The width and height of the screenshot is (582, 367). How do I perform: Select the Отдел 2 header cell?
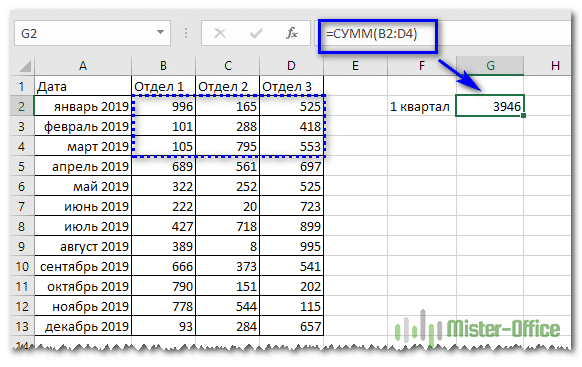pyautogui.click(x=228, y=86)
